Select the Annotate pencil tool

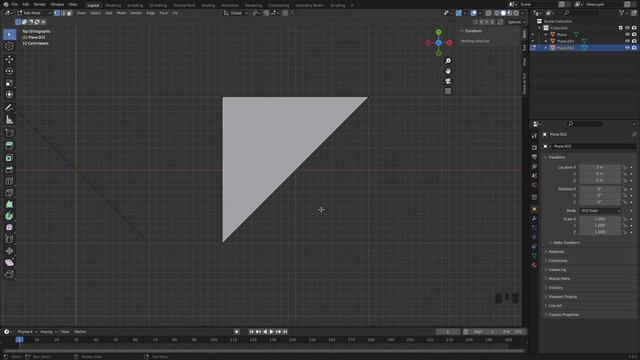coord(9,108)
